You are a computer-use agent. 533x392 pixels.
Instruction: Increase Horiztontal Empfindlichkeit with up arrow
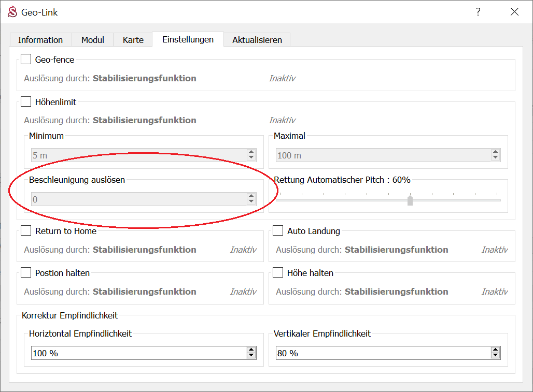(x=251, y=350)
